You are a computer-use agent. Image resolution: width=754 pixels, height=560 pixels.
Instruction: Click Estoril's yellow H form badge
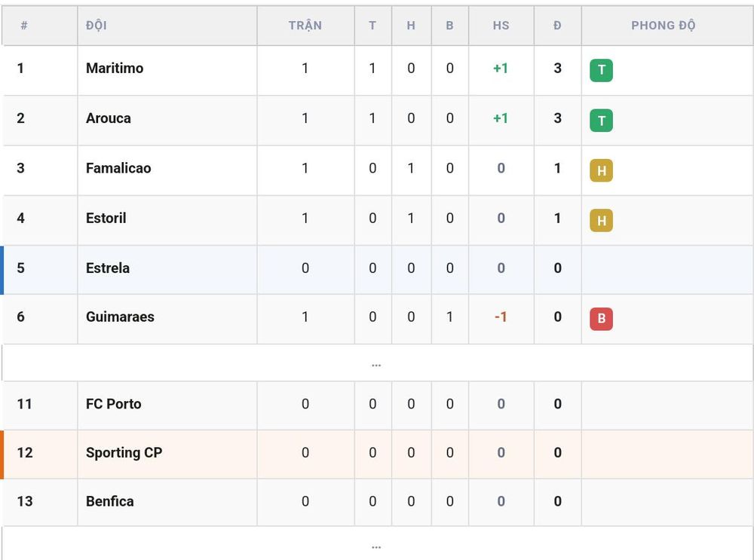pos(601,220)
